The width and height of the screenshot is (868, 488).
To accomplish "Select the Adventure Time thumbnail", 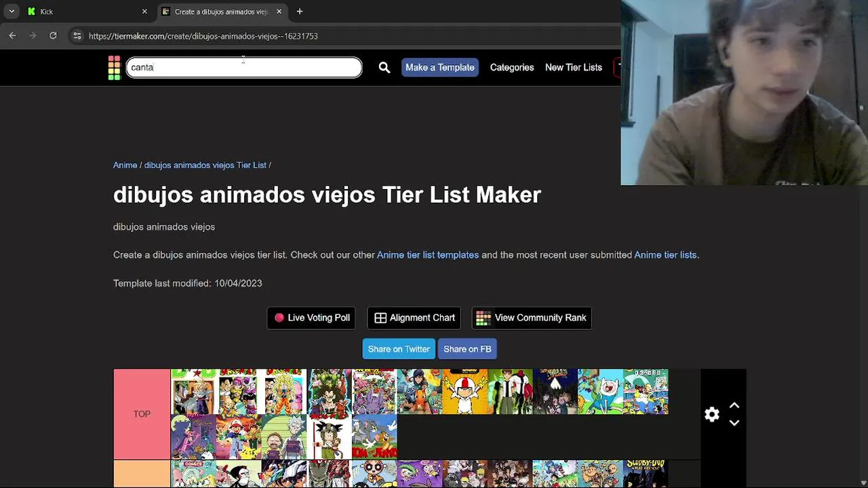I will (600, 392).
